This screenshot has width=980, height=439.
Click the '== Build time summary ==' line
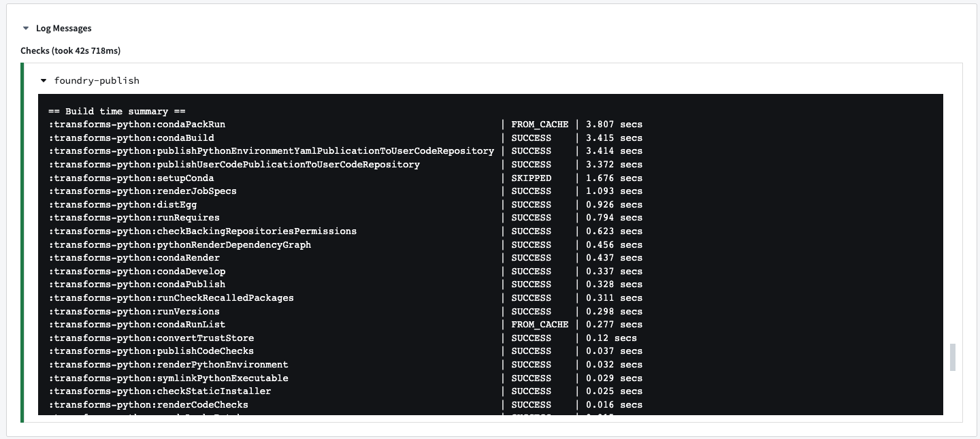[x=117, y=111]
